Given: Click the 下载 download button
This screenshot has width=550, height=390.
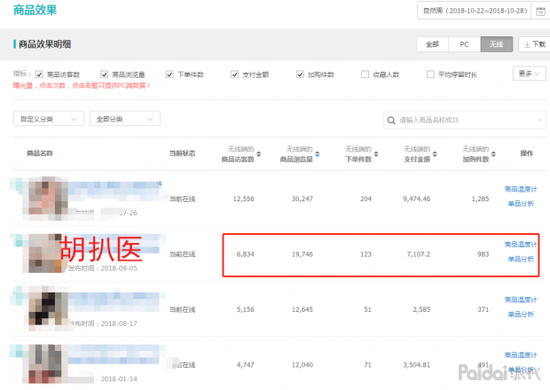Looking at the screenshot, I should [534, 44].
